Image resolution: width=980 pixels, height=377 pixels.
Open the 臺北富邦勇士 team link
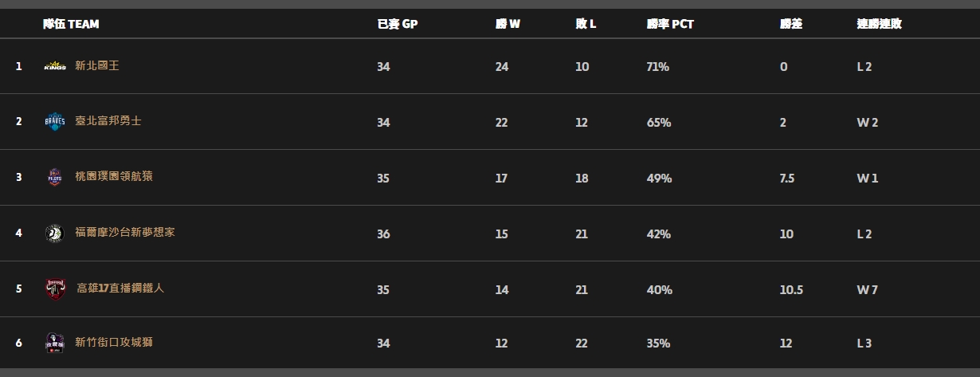108,121
